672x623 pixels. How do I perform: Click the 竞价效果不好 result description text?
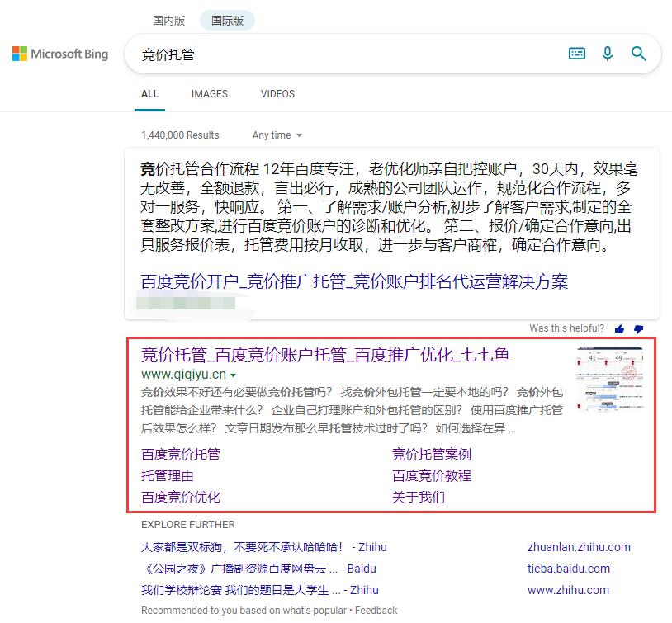352,410
